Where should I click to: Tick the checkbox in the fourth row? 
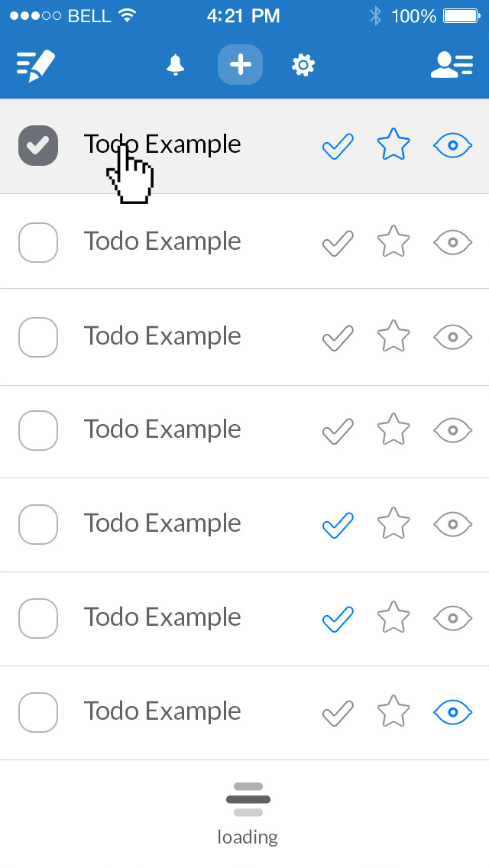pos(38,430)
